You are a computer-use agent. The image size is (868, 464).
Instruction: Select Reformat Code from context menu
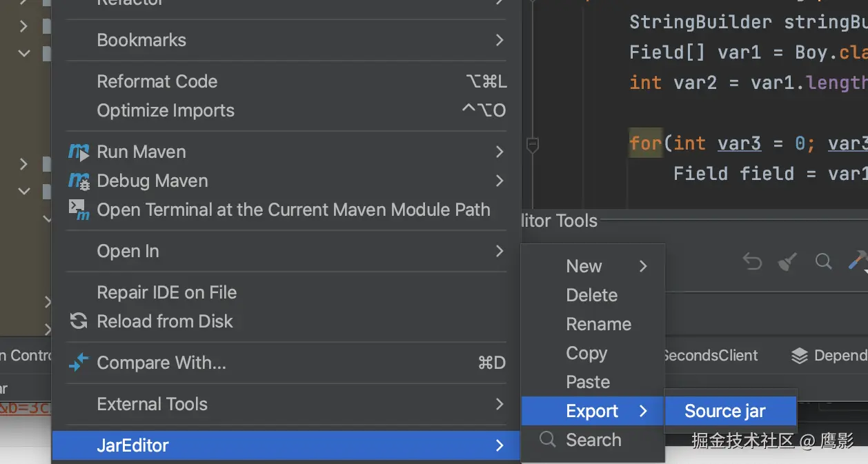tap(157, 81)
